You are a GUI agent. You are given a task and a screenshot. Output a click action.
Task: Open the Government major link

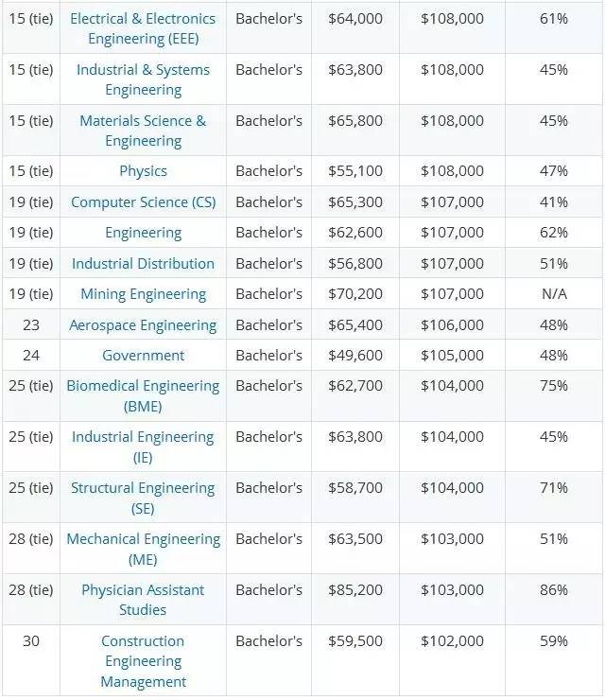pos(143,356)
